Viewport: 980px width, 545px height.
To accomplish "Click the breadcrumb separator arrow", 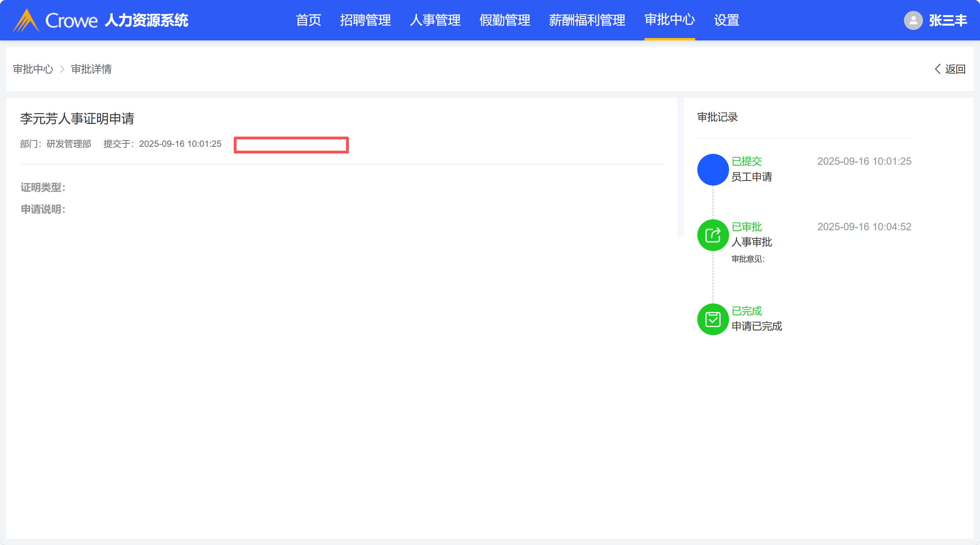I will pos(62,69).
